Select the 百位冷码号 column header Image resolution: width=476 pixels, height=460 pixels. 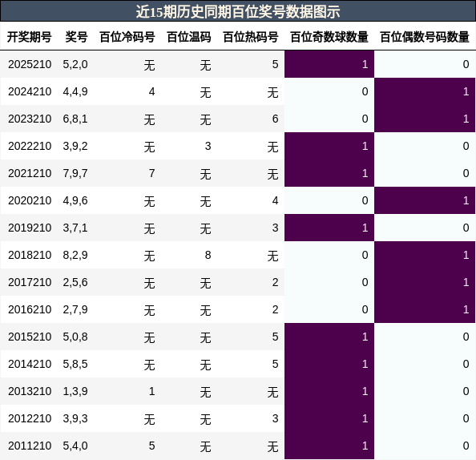(x=127, y=37)
